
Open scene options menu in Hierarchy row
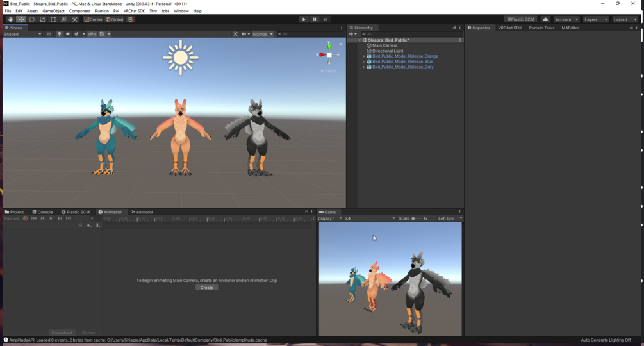coord(460,40)
